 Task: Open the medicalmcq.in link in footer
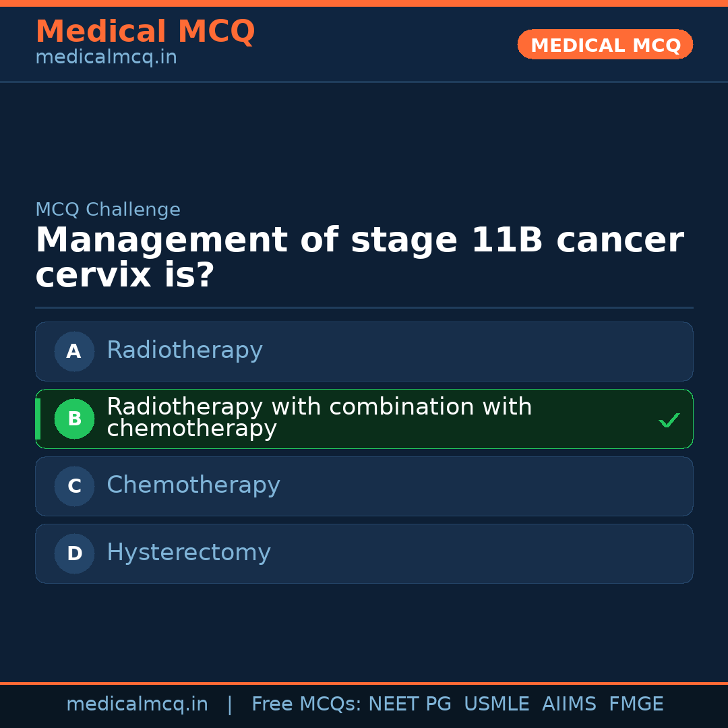pos(137,704)
